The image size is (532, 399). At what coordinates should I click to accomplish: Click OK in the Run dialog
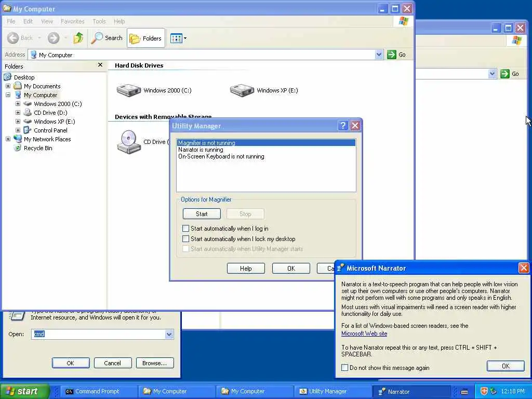tap(71, 363)
